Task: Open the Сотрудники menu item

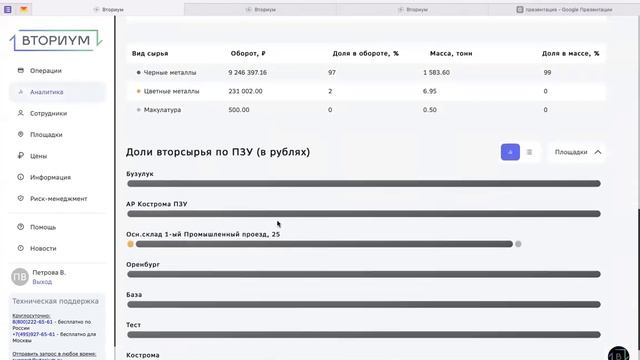Action: coord(57,113)
